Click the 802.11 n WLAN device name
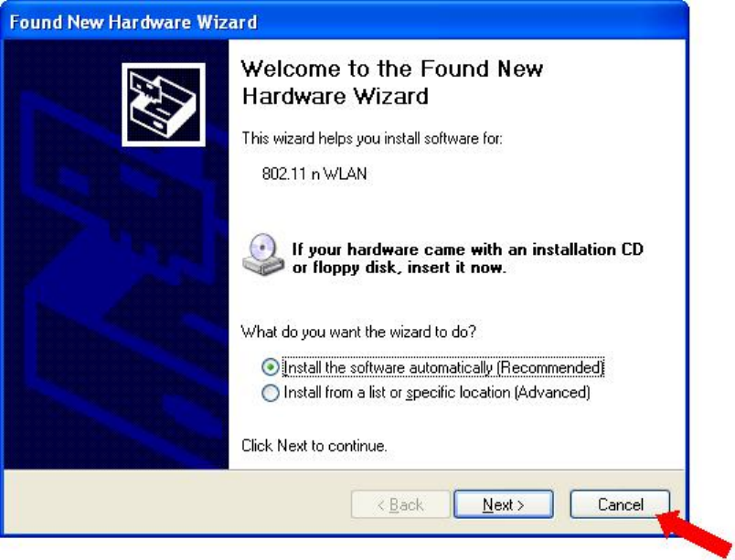Viewport: 735px width, 560px height. (314, 174)
